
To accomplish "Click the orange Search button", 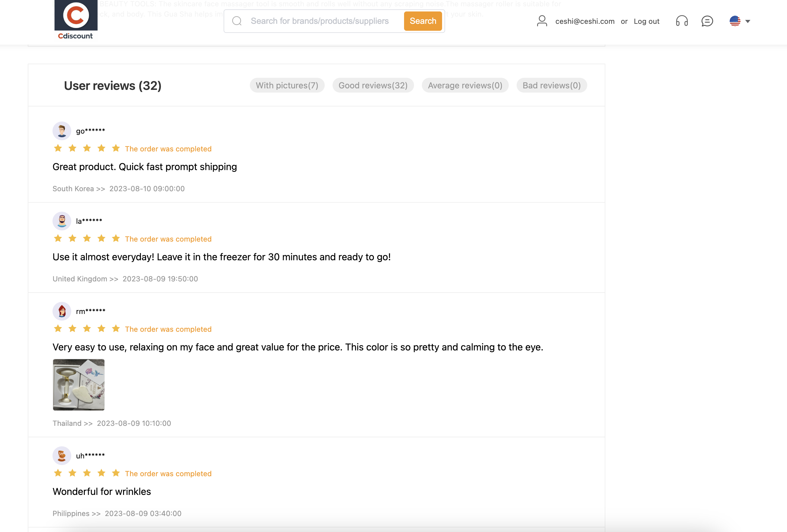I will point(423,21).
